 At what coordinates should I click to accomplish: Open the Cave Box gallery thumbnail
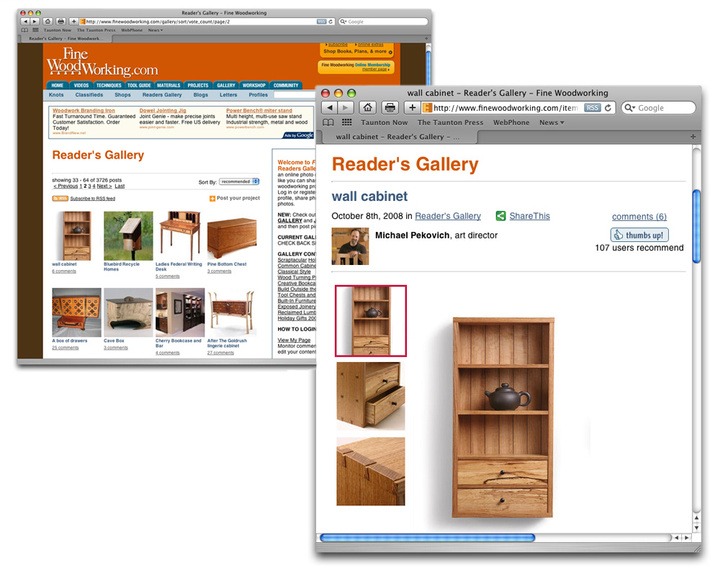pos(128,312)
